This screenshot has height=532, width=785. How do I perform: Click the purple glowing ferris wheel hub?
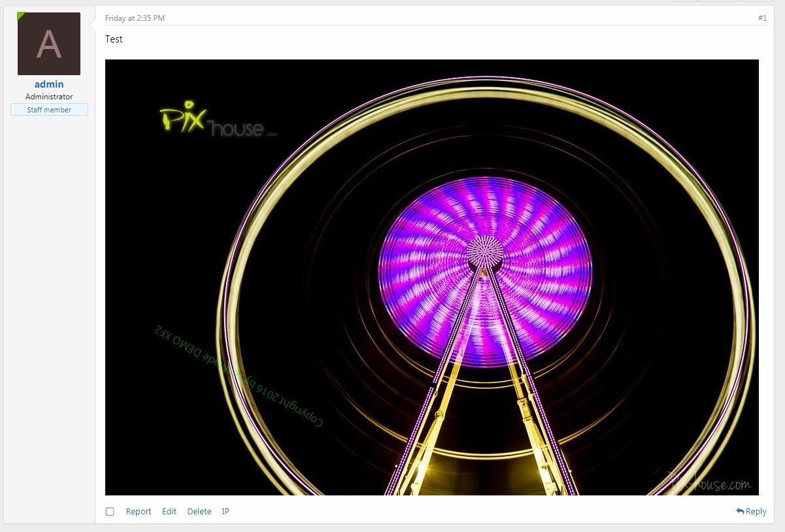pyautogui.click(x=485, y=252)
